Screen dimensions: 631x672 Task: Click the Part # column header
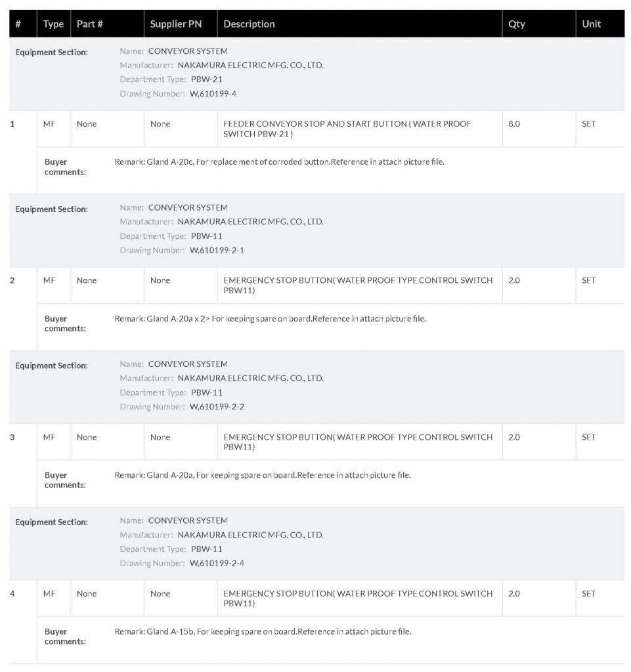pos(89,24)
